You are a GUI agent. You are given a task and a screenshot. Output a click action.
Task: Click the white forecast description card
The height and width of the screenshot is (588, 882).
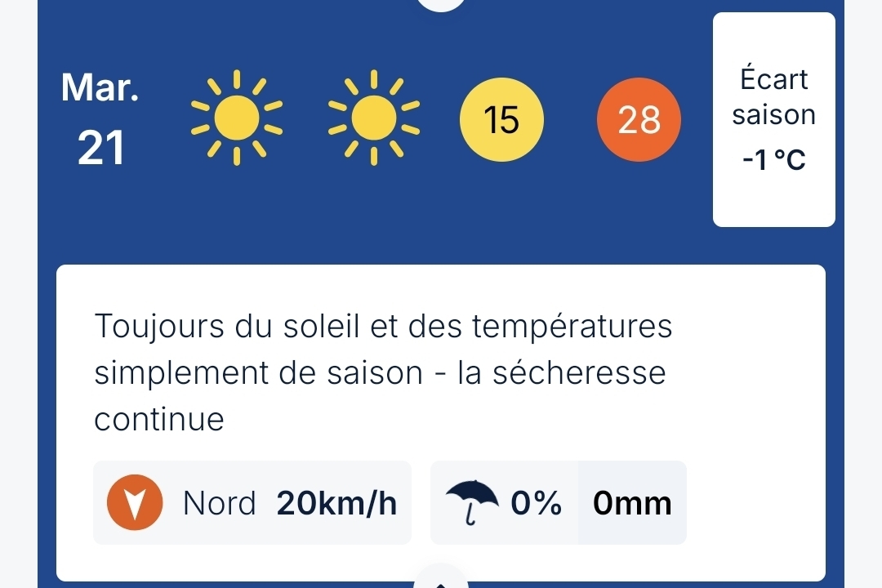coord(441,423)
